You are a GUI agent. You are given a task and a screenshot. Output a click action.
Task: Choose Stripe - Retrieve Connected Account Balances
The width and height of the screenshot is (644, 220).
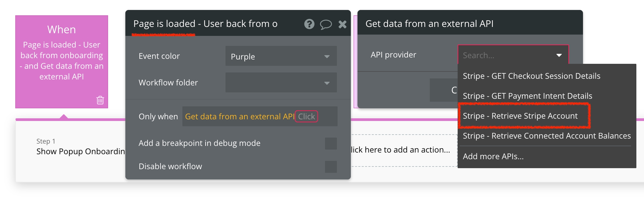click(547, 136)
